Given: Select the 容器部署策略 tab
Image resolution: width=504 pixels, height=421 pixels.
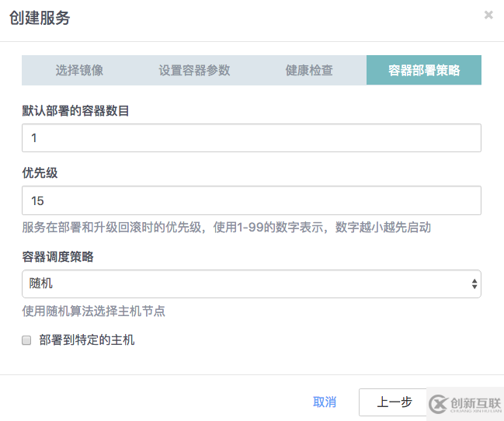Looking at the screenshot, I should (x=424, y=70).
